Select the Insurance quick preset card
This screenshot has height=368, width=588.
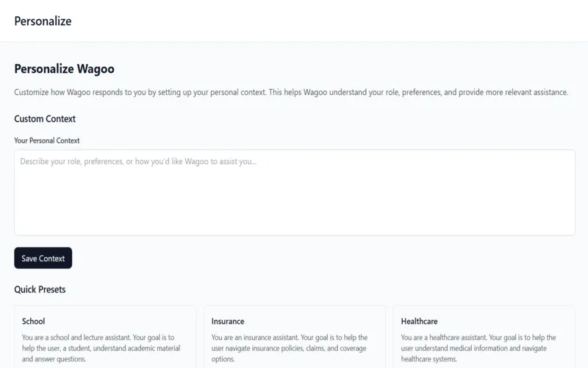[295, 337]
